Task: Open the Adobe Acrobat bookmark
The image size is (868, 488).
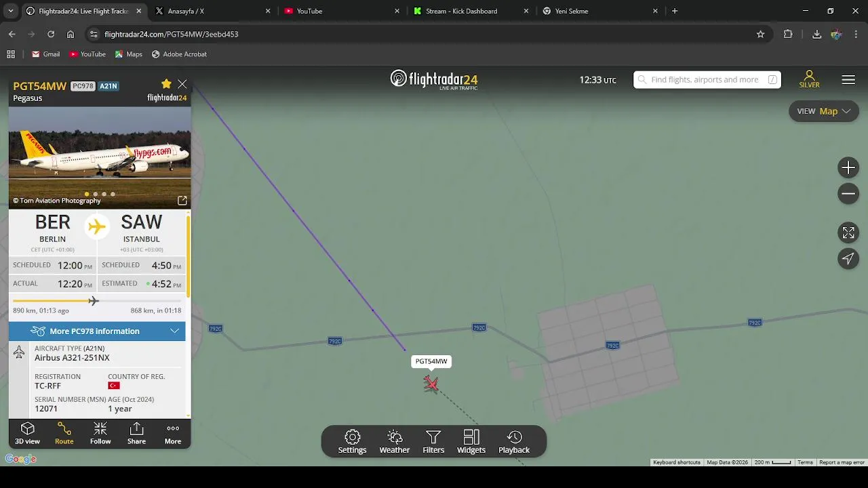Action: point(179,54)
